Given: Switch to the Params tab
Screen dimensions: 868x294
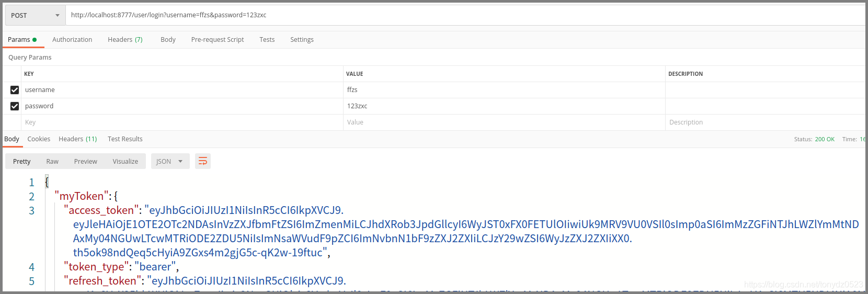Looking at the screenshot, I should pyautogui.click(x=22, y=40).
